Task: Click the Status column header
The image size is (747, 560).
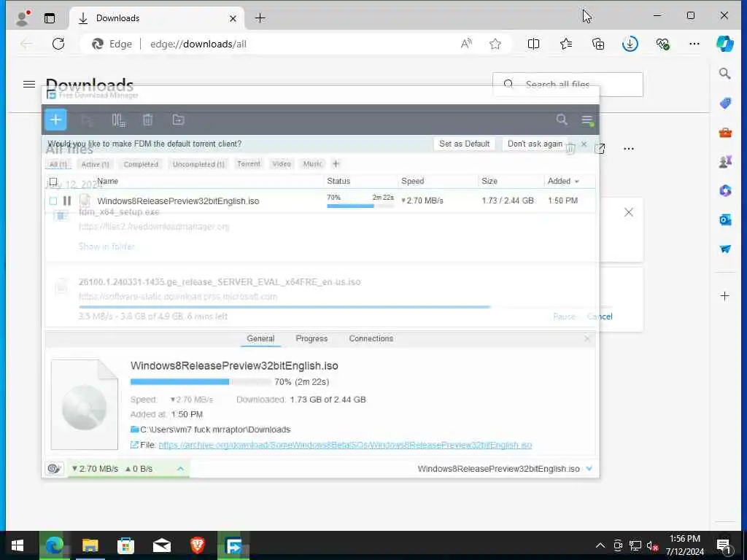Action: pos(338,182)
